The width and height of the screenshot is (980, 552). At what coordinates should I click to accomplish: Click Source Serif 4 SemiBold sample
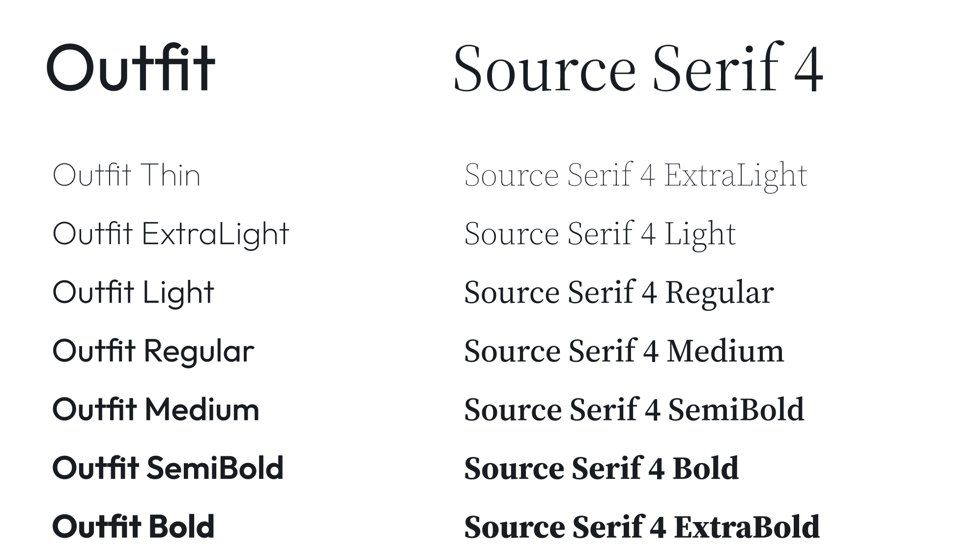[634, 410]
